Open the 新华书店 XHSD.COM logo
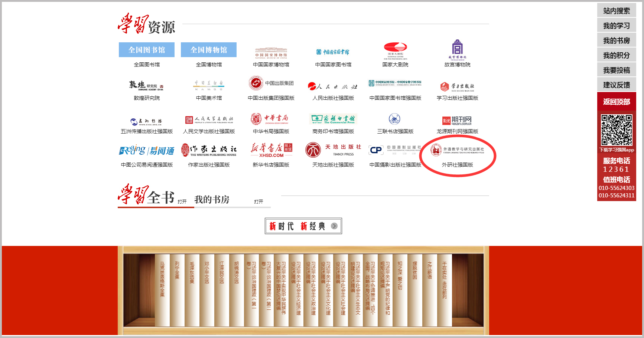This screenshot has height=338, width=644. [271, 150]
